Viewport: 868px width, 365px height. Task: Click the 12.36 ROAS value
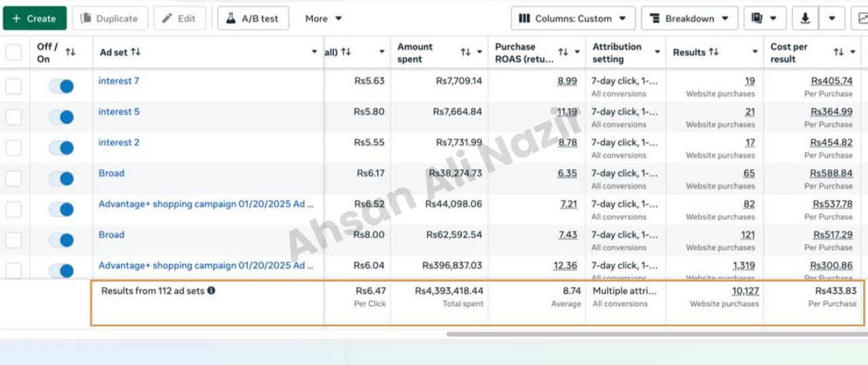565,265
